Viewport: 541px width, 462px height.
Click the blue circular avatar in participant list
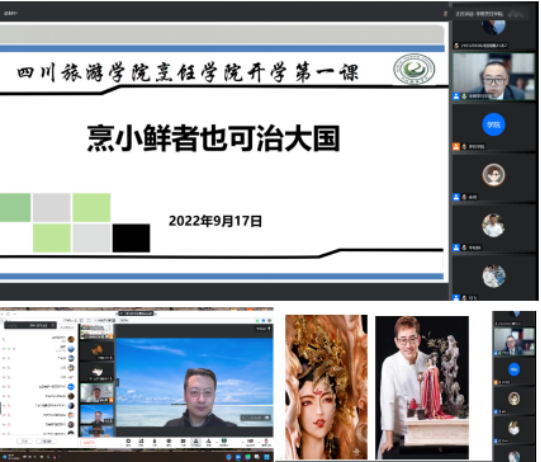(71, 387)
